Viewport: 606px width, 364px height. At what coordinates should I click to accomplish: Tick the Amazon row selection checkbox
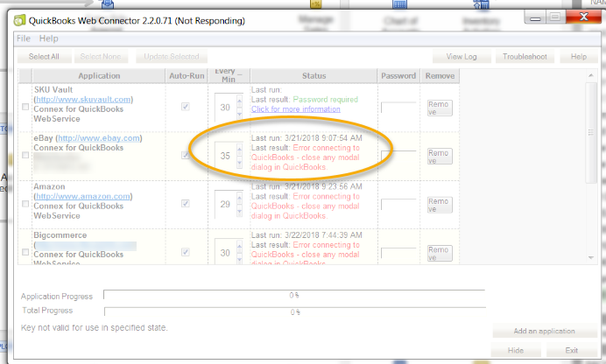[x=25, y=204]
